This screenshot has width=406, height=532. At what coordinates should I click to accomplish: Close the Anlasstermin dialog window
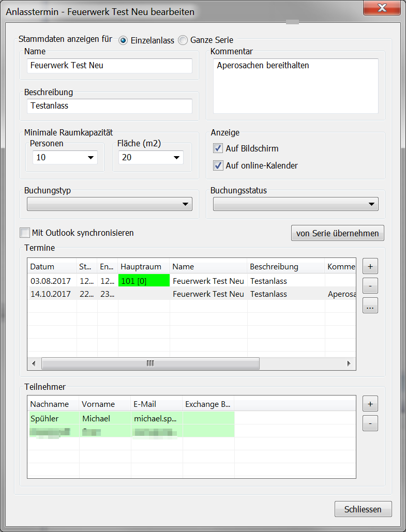tap(382, 8)
